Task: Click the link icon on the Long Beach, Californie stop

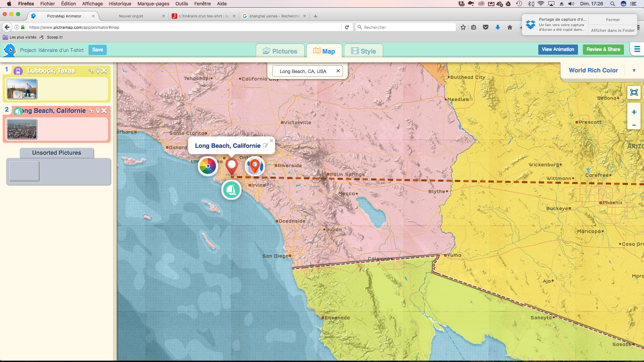Action: coord(91,111)
